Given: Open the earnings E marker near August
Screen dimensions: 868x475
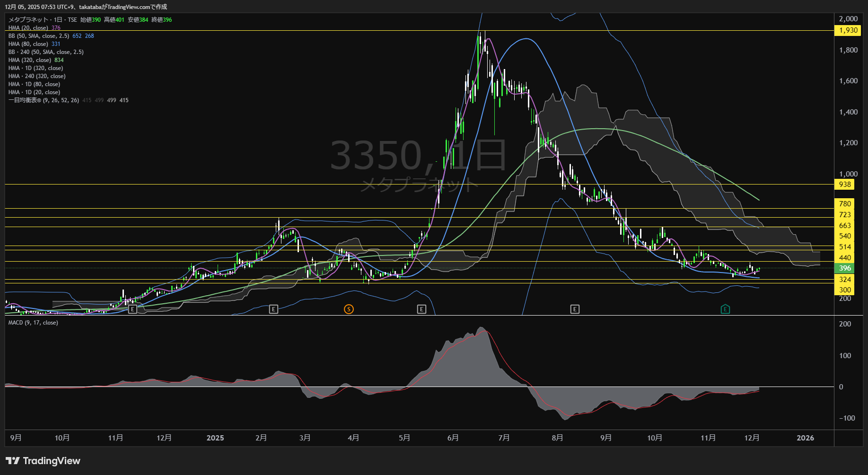Looking at the screenshot, I should (x=575, y=309).
